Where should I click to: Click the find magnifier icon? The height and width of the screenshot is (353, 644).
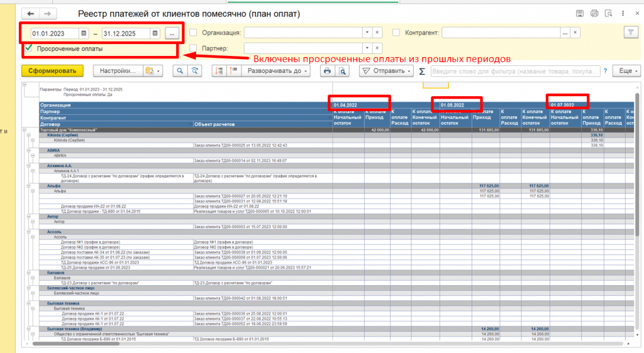click(180, 71)
